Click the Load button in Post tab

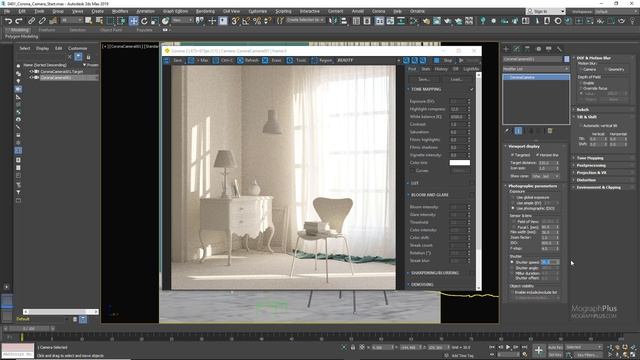coord(456,79)
